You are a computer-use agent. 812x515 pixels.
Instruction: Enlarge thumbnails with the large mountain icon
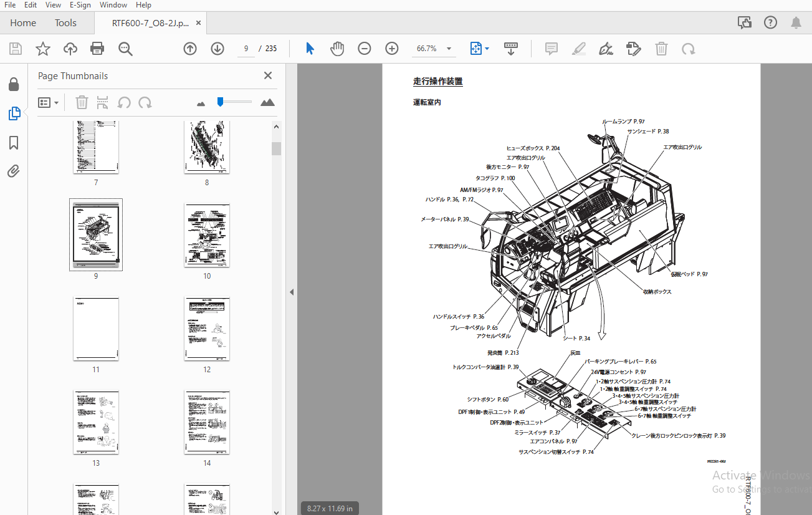pyautogui.click(x=267, y=102)
